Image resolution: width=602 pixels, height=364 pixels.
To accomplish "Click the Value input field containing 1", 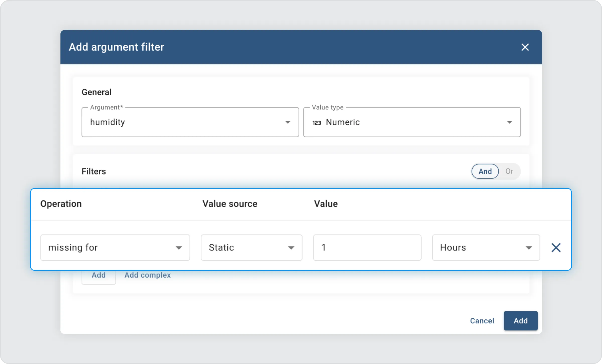I will (x=367, y=248).
